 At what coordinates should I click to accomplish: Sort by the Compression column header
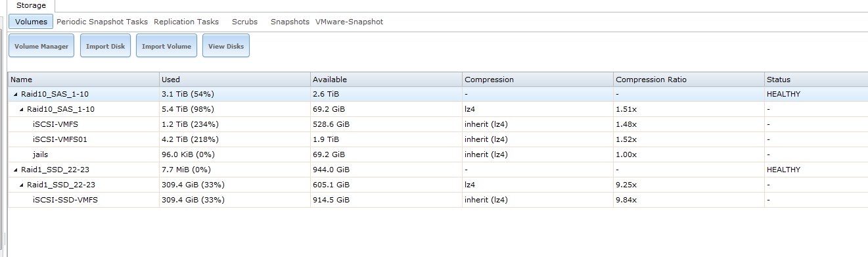pos(537,80)
